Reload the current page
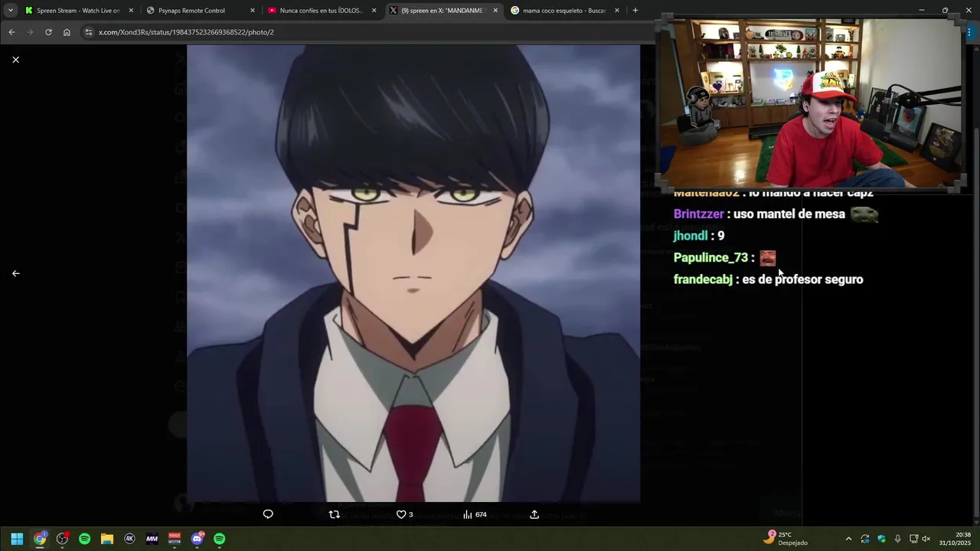This screenshot has height=551, width=980. [x=48, y=32]
